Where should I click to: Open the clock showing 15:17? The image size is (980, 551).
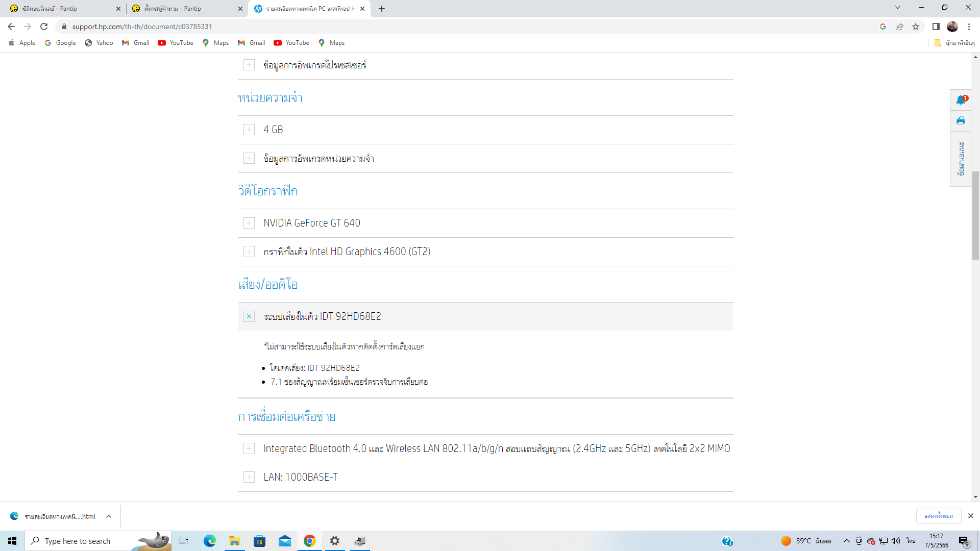coord(937,541)
